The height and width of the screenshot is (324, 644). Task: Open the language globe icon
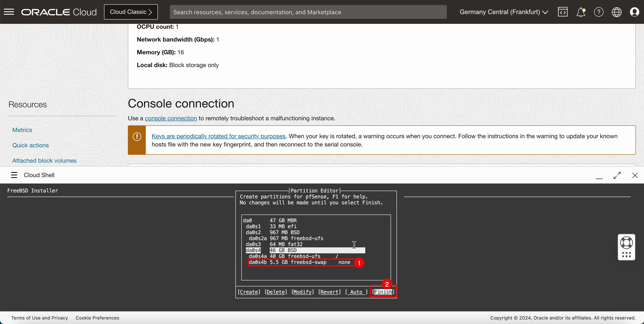click(617, 12)
